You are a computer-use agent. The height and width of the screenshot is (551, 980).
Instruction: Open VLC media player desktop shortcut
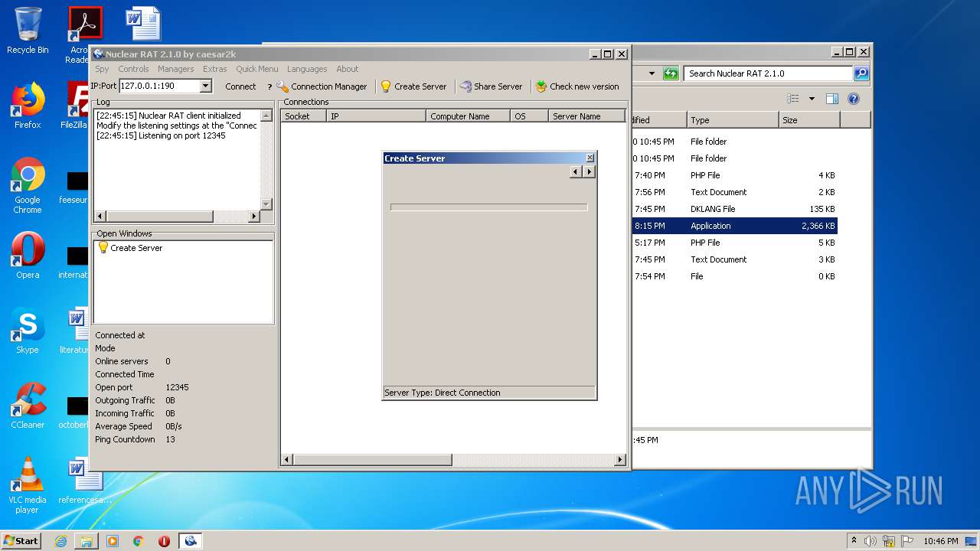[28, 485]
